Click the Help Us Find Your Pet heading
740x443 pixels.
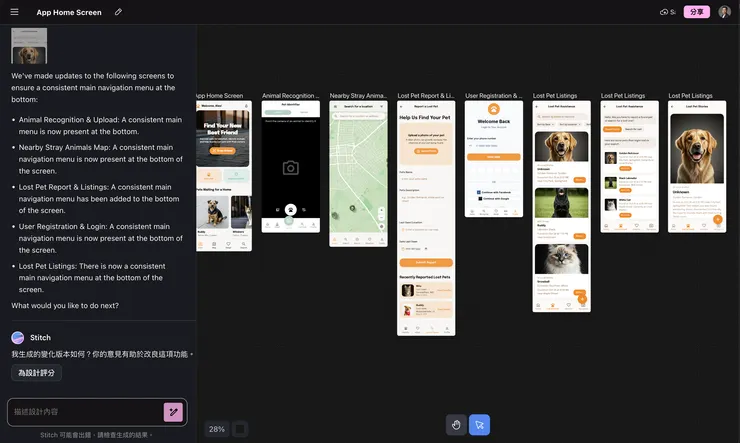point(425,117)
